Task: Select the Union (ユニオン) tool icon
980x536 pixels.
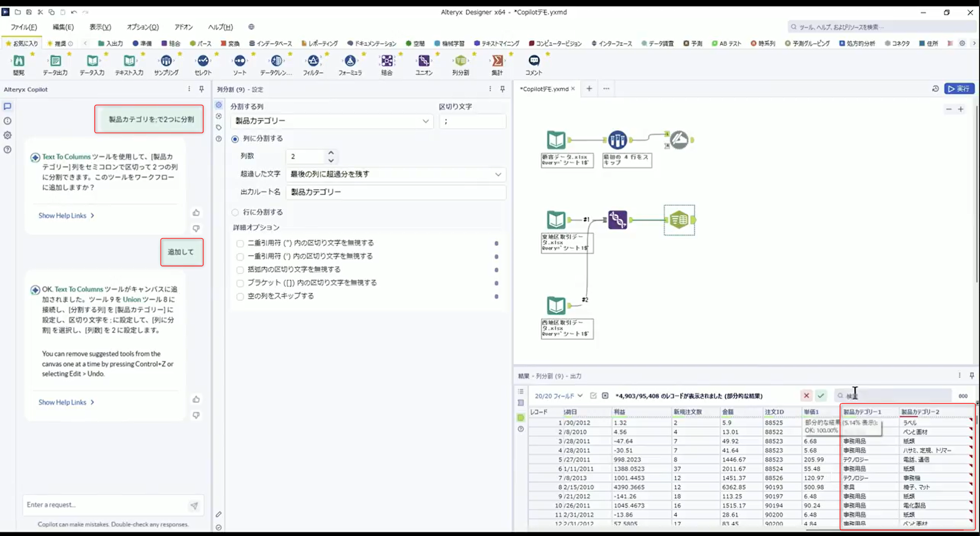Action: [424, 61]
